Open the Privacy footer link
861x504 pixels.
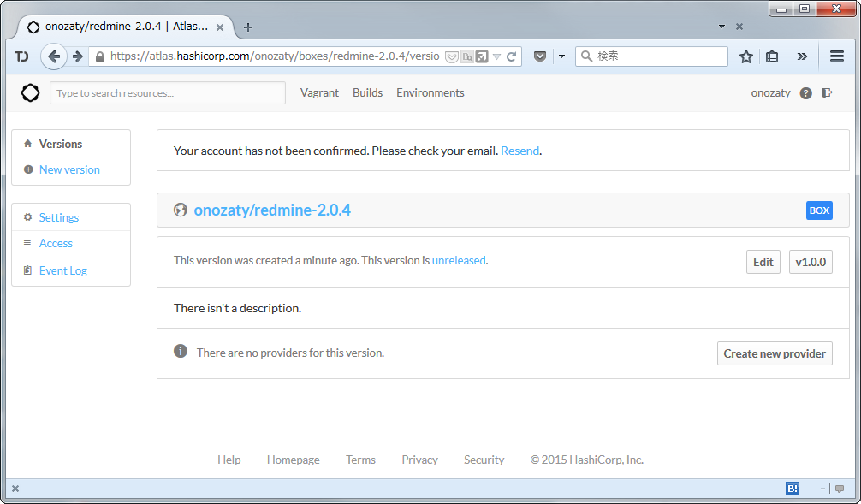click(419, 460)
